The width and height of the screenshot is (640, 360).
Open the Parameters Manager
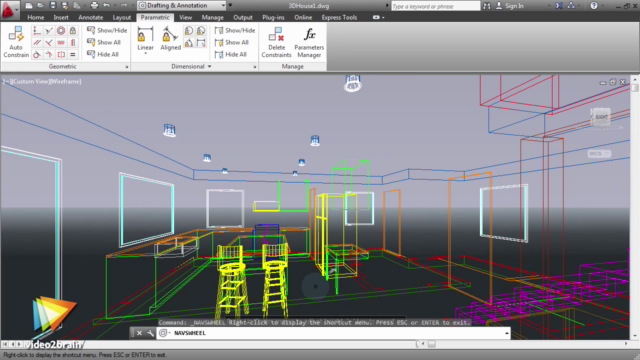tap(309, 42)
